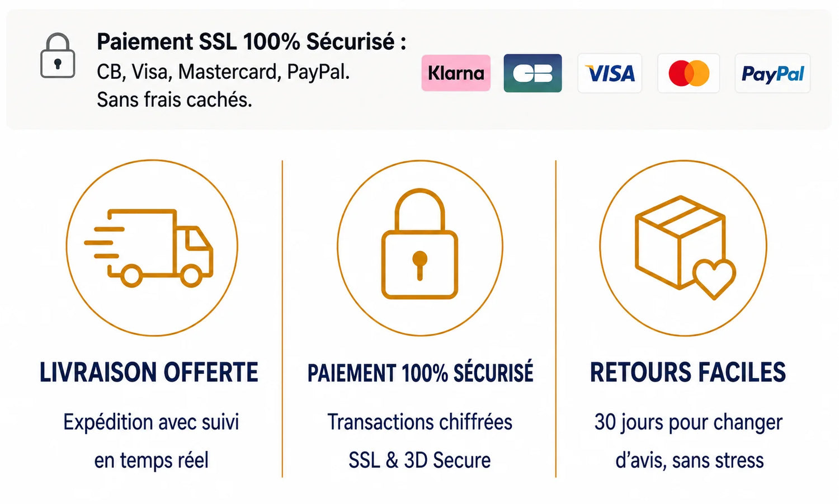Click 'd'avis, sans stress' text

click(x=690, y=461)
